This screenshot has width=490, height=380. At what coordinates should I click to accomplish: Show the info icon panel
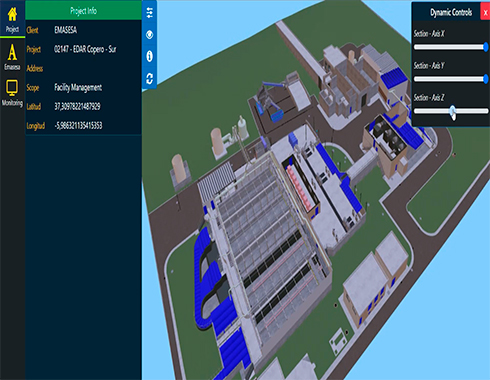click(149, 56)
